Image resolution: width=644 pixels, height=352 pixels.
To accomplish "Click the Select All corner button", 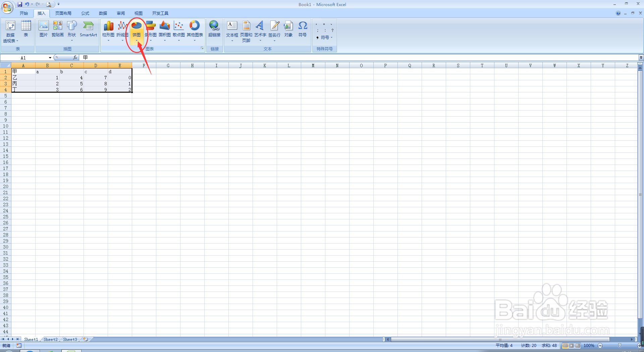I will 6,65.
